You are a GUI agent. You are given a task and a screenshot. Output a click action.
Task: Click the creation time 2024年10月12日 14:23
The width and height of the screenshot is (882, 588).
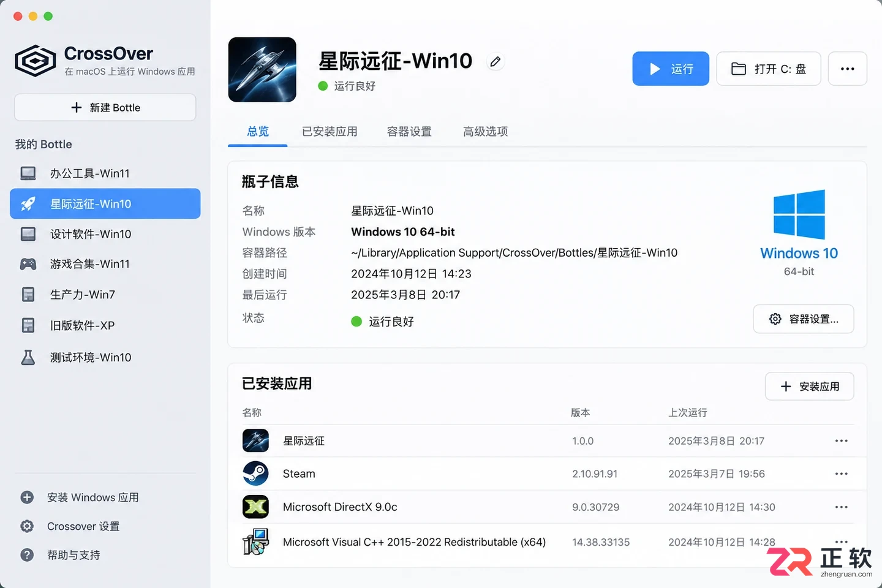tap(411, 273)
